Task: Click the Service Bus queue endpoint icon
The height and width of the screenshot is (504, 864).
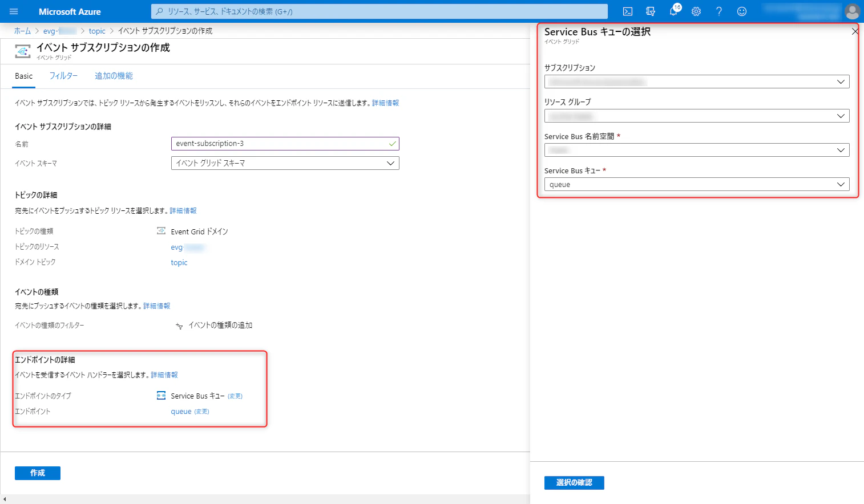Action: pyautogui.click(x=161, y=396)
